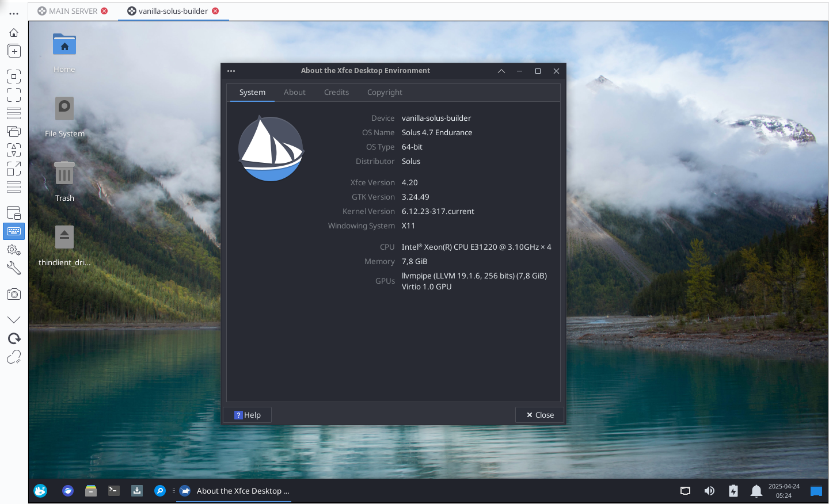Click 'About the Xfce Desktop' taskbar button
This screenshot has width=829, height=504.
234,491
